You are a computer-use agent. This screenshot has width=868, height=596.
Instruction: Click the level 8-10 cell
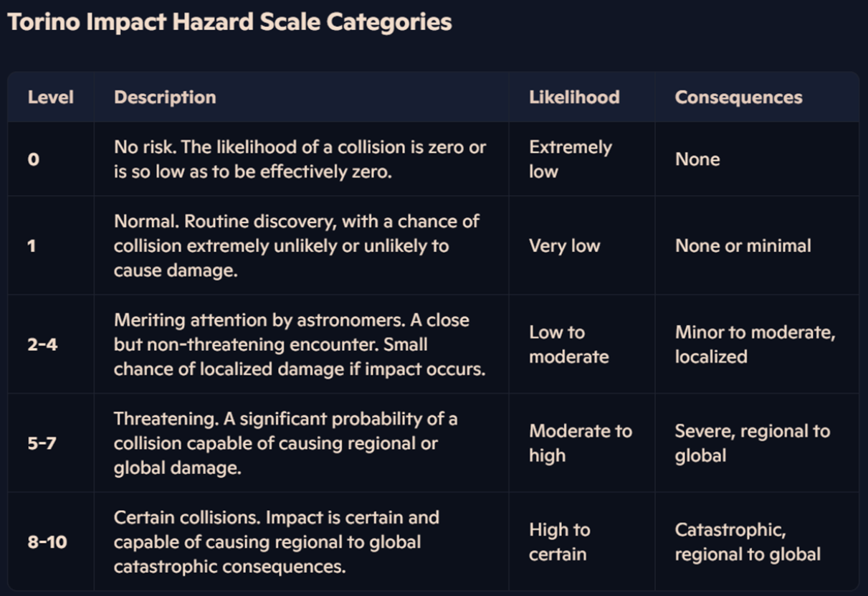[47, 542]
